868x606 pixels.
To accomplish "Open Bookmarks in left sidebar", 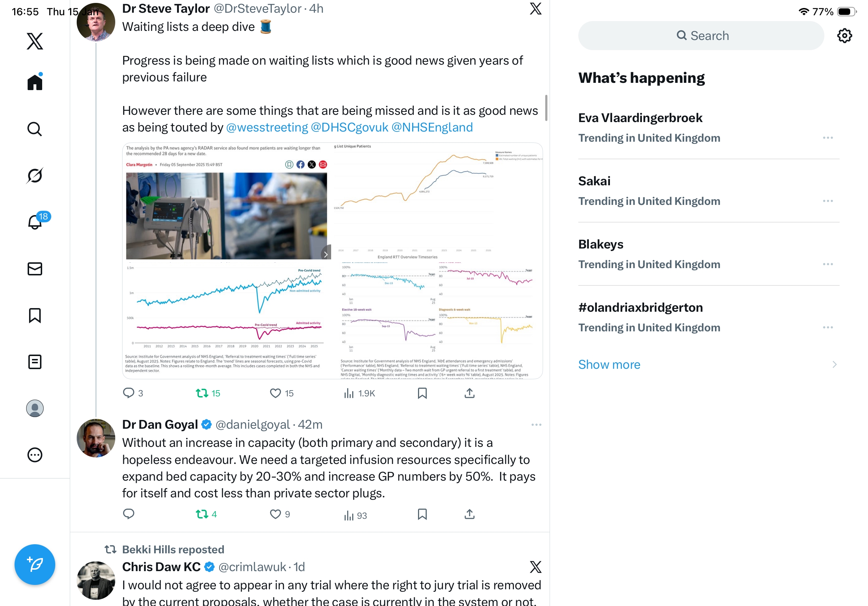I will (35, 315).
